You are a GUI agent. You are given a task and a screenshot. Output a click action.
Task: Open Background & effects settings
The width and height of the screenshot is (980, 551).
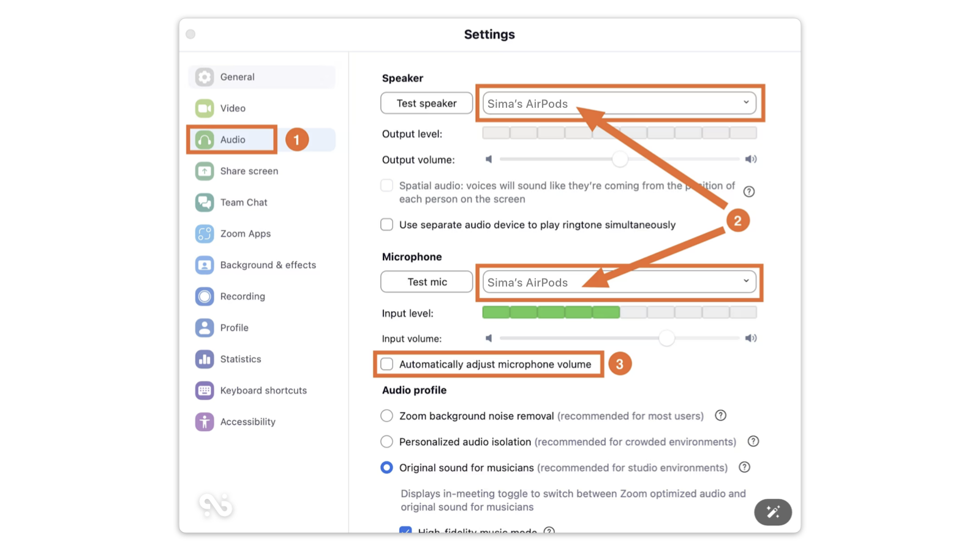(x=262, y=265)
